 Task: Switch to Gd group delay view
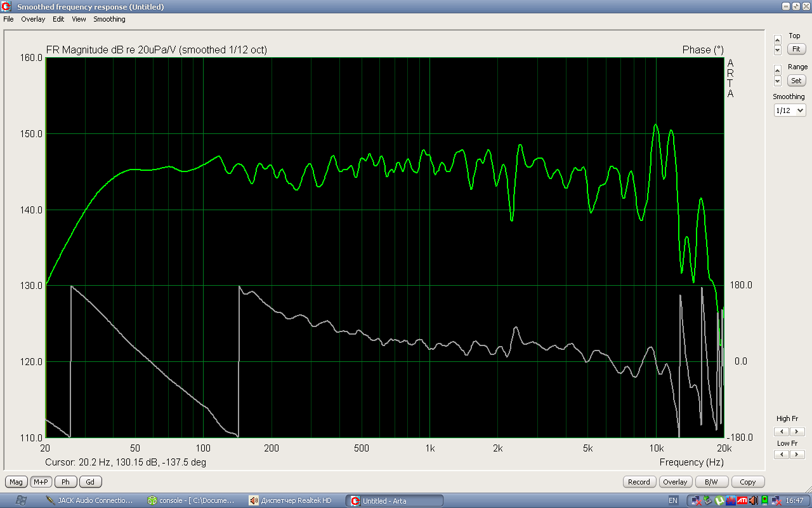(90, 482)
